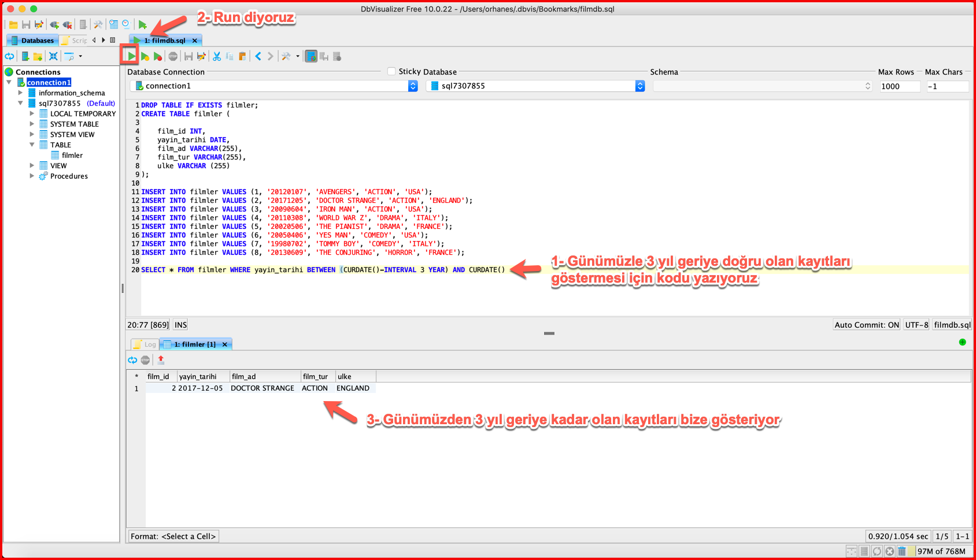
Task: Click SELECT statement on line 20
Action: click(323, 270)
